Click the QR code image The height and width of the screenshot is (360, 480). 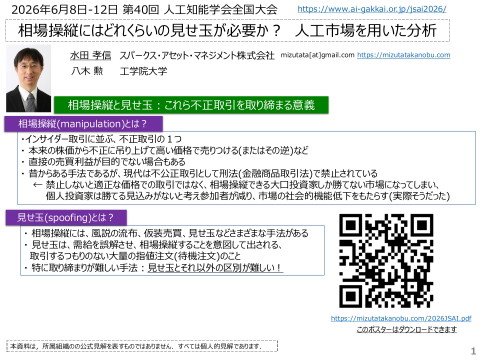[x=386, y=261]
